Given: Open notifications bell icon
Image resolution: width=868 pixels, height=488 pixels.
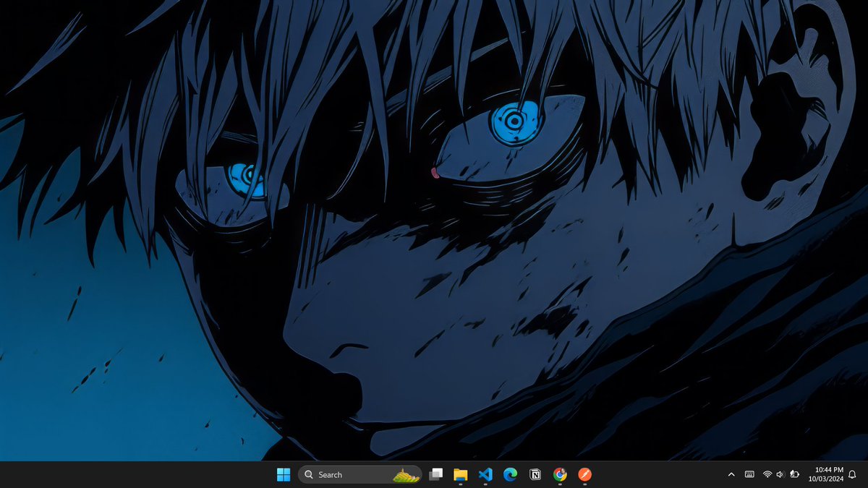Looking at the screenshot, I should pyautogui.click(x=853, y=475).
